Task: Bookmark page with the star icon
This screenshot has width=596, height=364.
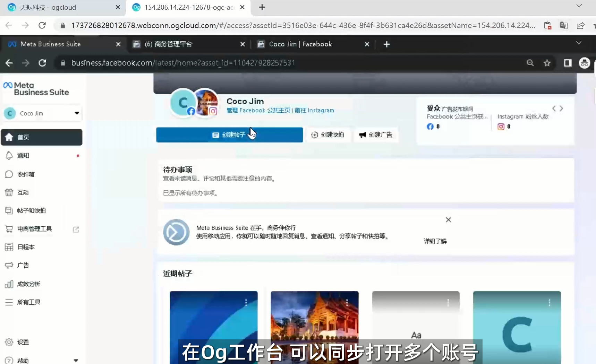Action: coord(547,63)
